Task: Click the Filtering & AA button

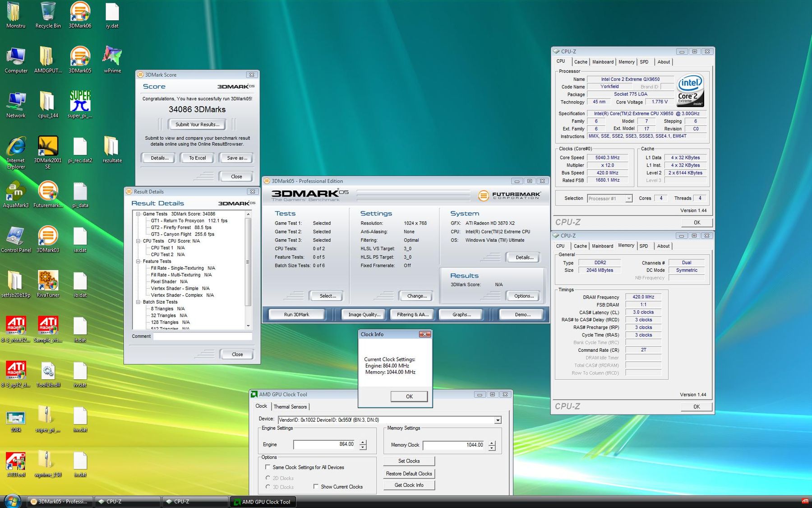Action: (412, 315)
